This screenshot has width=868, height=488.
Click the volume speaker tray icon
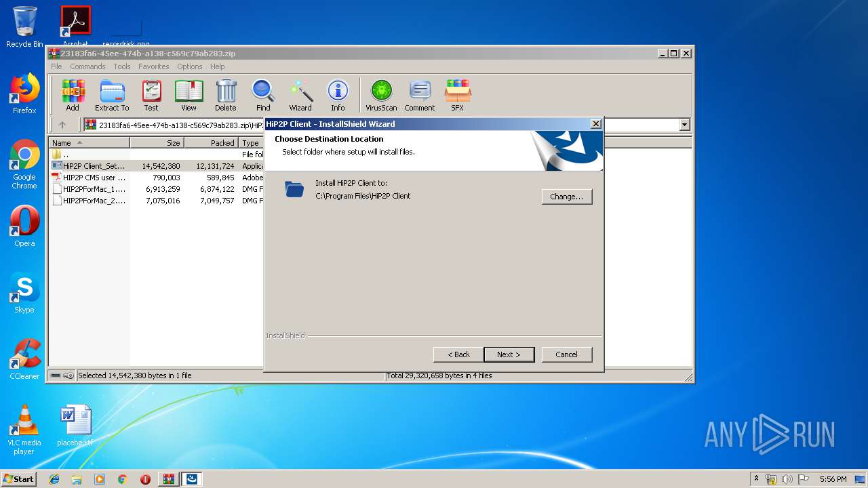tap(787, 479)
